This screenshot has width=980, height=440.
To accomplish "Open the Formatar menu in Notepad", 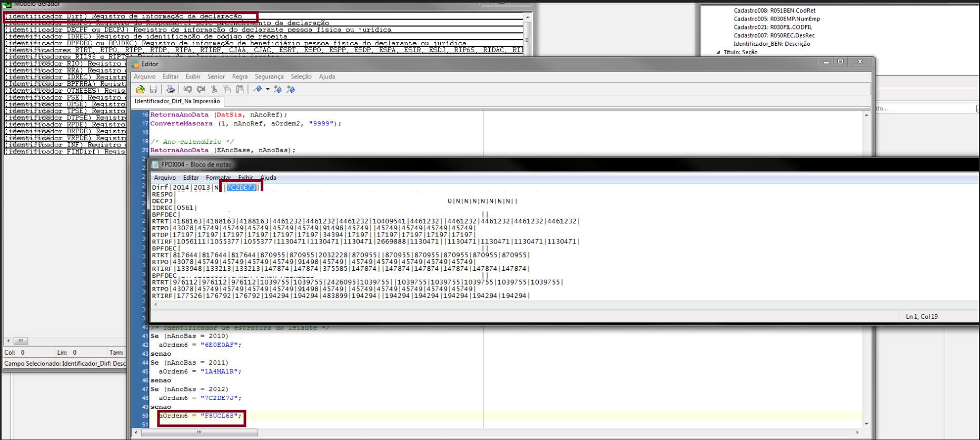I will [x=218, y=178].
